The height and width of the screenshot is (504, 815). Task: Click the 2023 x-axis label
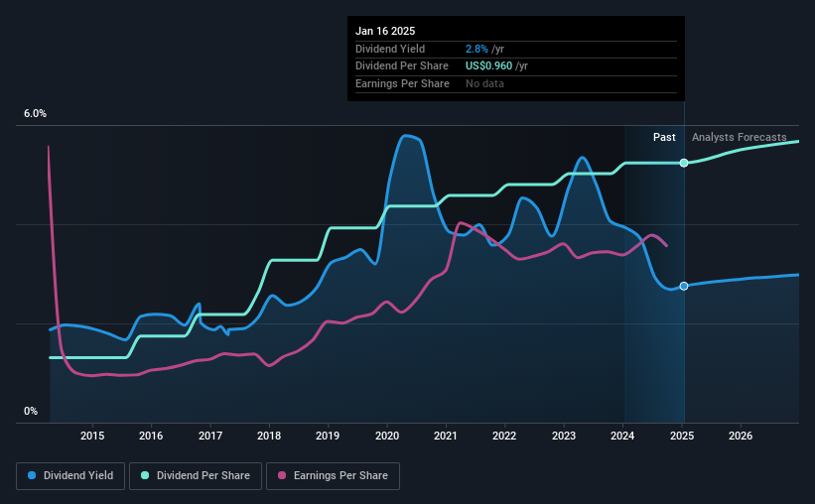click(564, 436)
